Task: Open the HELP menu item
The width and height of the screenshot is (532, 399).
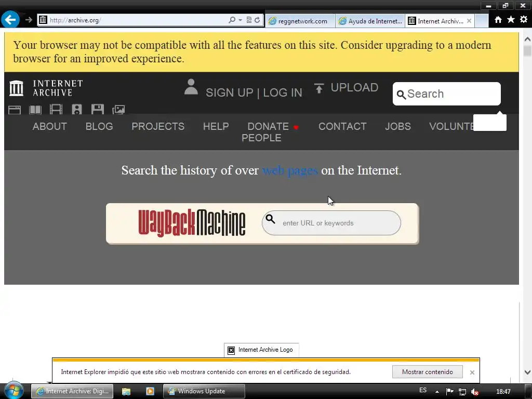Action: (216, 127)
